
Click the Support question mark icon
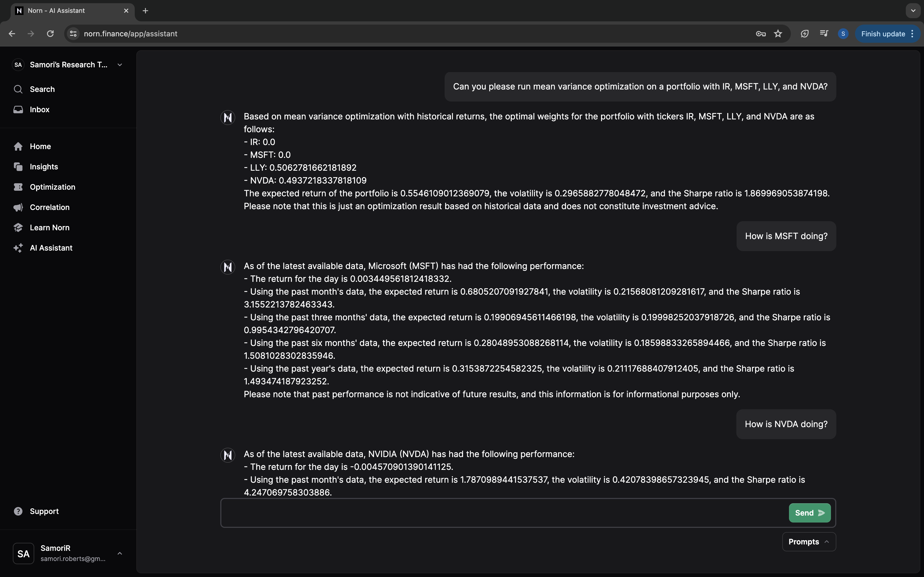pos(18,511)
